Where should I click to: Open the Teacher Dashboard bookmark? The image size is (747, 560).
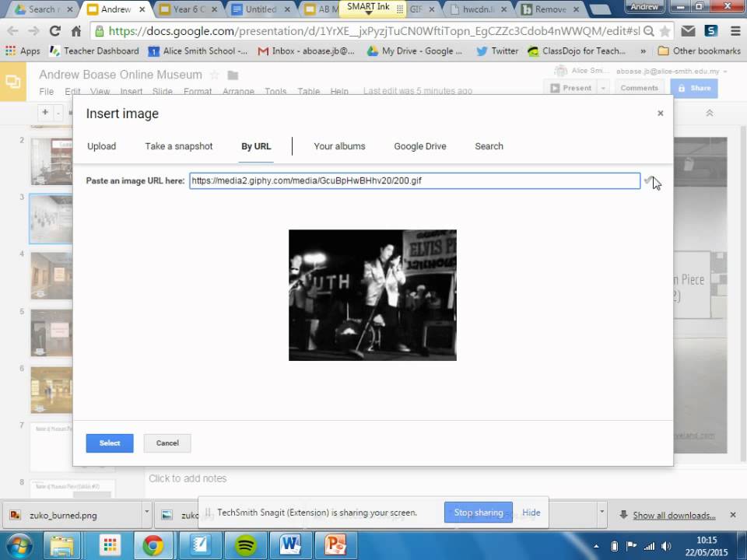pyautogui.click(x=94, y=51)
